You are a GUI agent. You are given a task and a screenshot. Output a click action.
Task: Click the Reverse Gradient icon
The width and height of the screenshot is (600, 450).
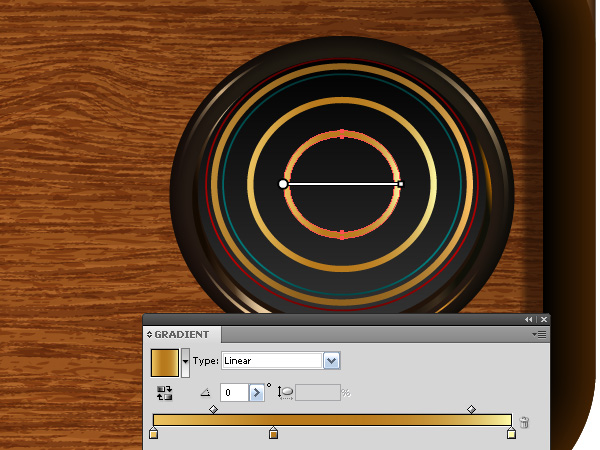click(165, 393)
